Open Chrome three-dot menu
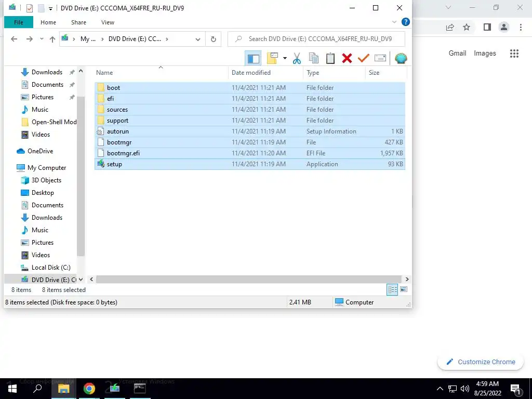Image resolution: width=532 pixels, height=399 pixels. 521,27
